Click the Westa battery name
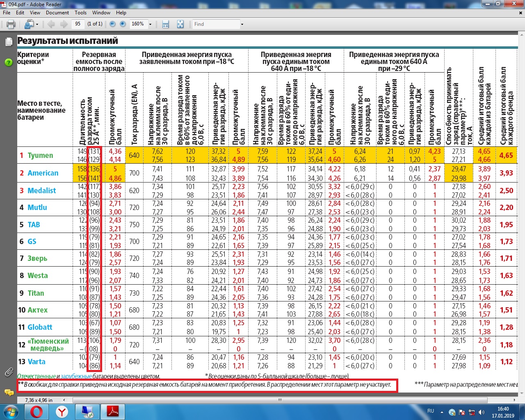The height and width of the screenshot is (420, 525). pos(38,276)
